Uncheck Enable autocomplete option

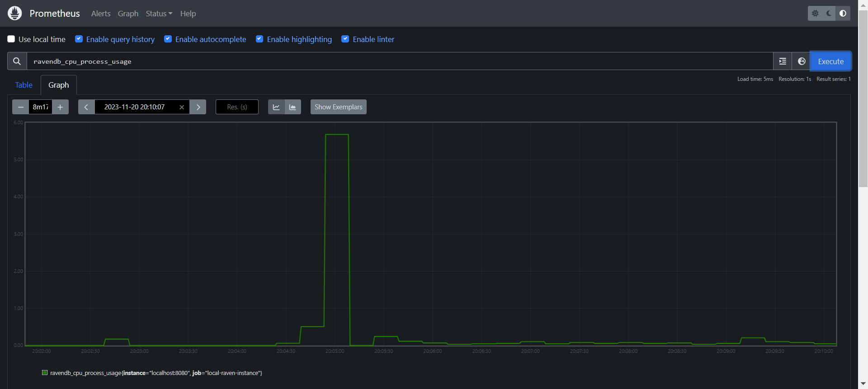coord(168,39)
